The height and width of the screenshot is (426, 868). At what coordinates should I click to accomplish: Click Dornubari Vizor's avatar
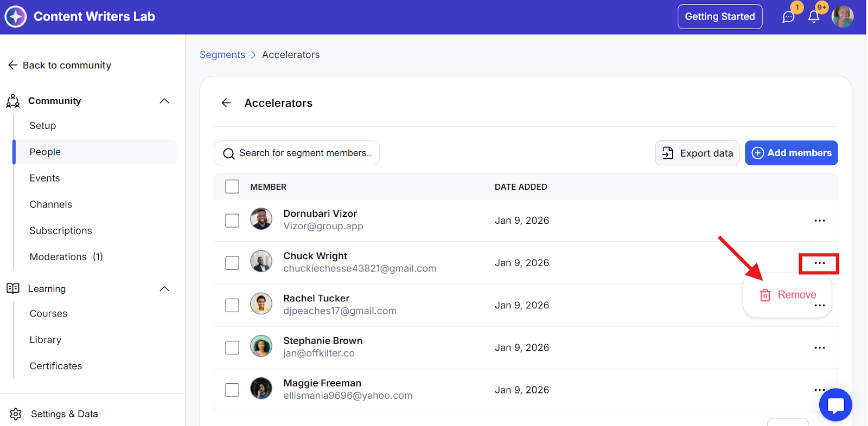pos(261,219)
